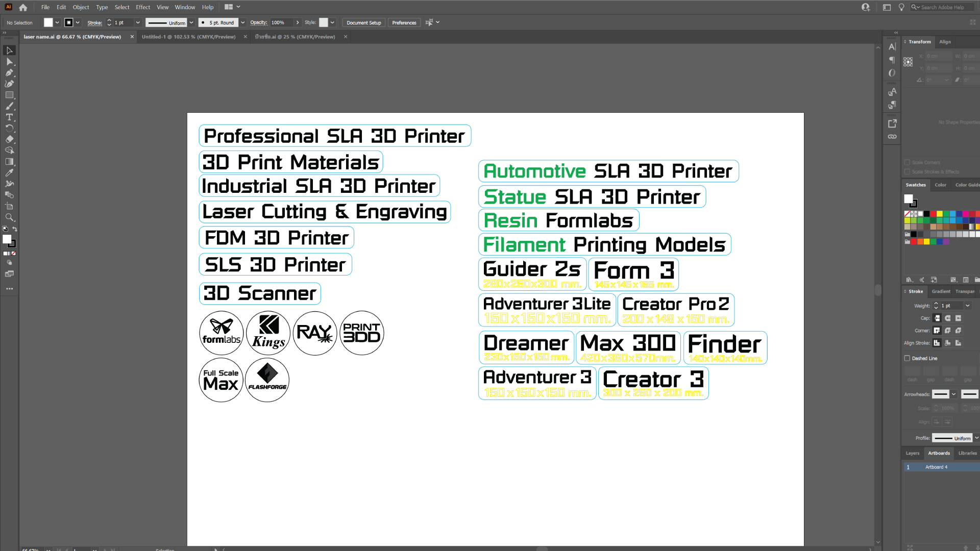The height and width of the screenshot is (551, 980).
Task: Switch to the Layers tab
Action: pyautogui.click(x=912, y=453)
